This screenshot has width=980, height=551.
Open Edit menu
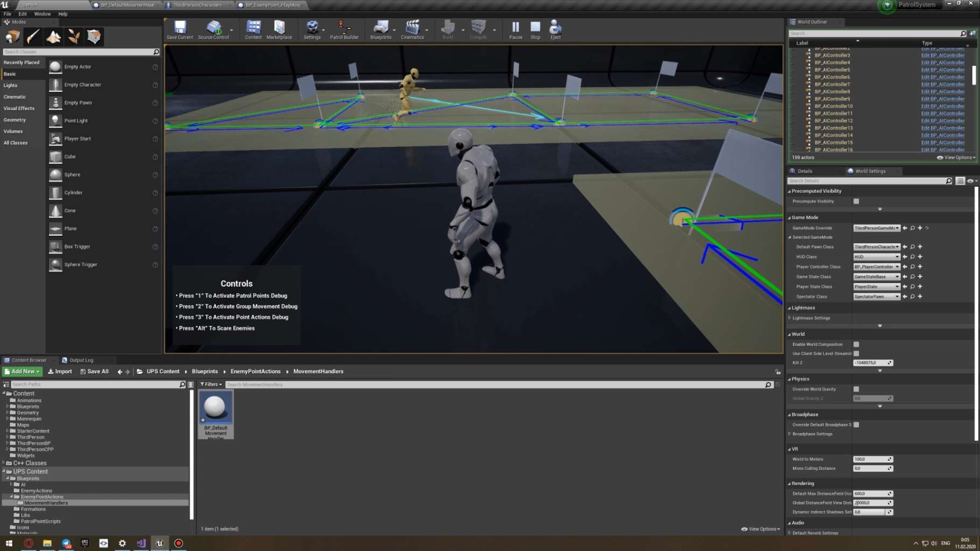pyautogui.click(x=23, y=14)
